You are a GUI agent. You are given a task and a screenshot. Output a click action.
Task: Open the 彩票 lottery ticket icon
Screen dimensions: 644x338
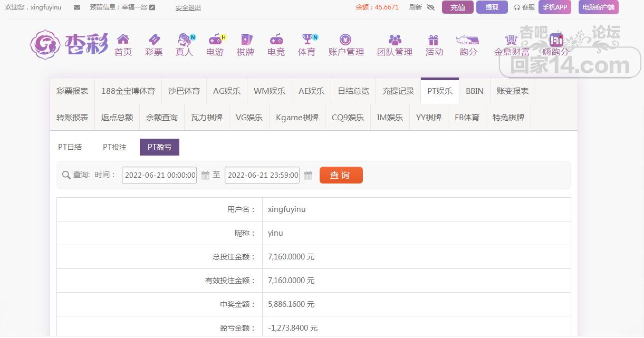153,40
